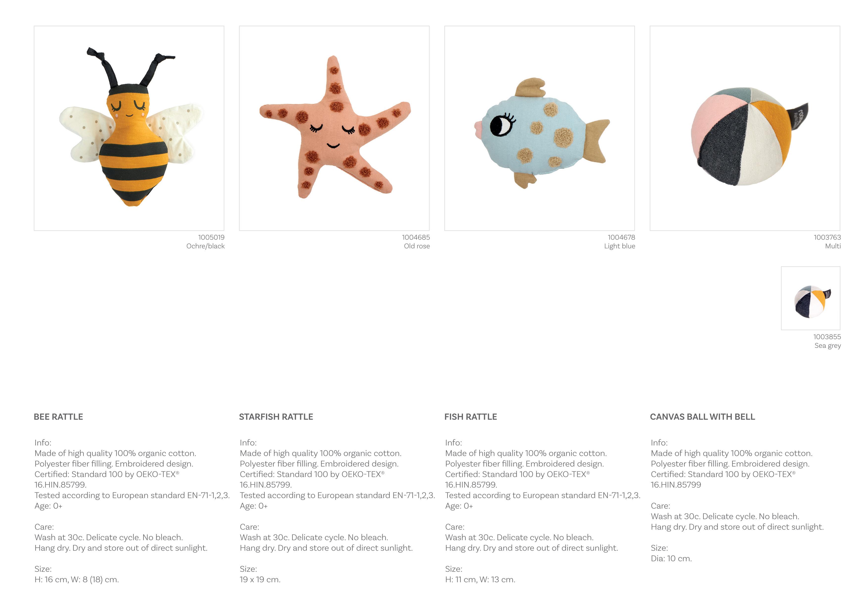This screenshot has width=868, height=614.
Task: Click the Dia: 10 cm size text
Action: coord(671,558)
